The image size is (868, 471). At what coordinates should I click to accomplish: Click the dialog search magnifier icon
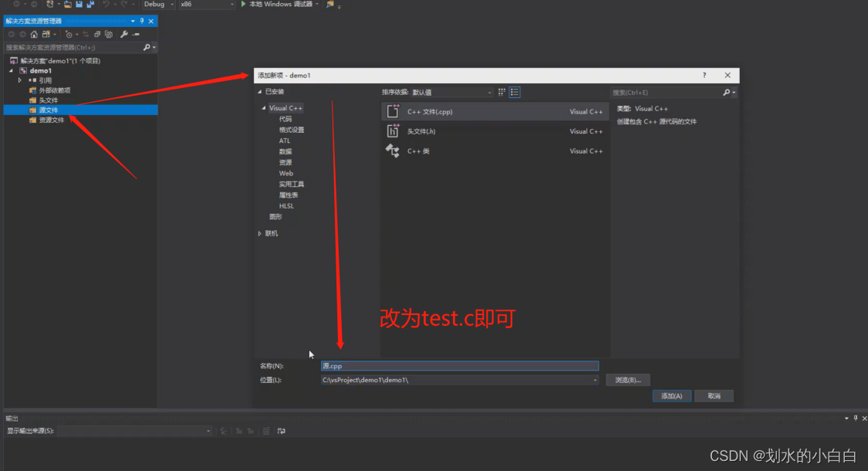pos(727,93)
